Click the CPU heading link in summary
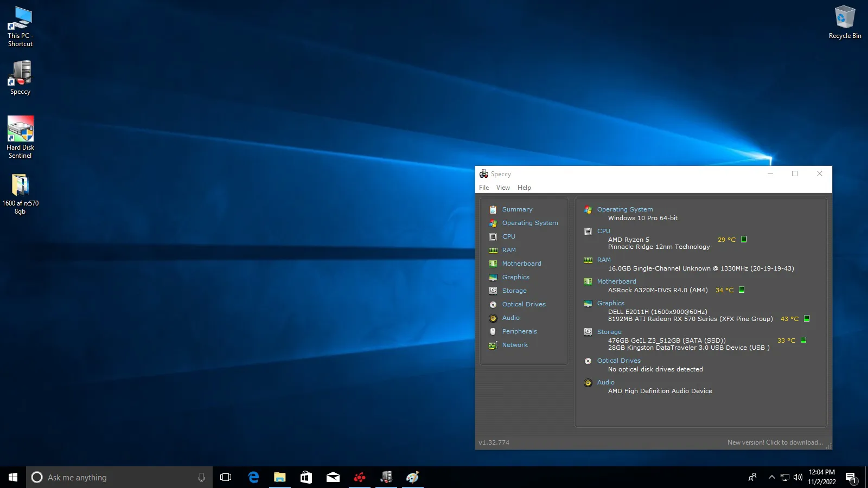The image size is (868, 488). click(603, 231)
